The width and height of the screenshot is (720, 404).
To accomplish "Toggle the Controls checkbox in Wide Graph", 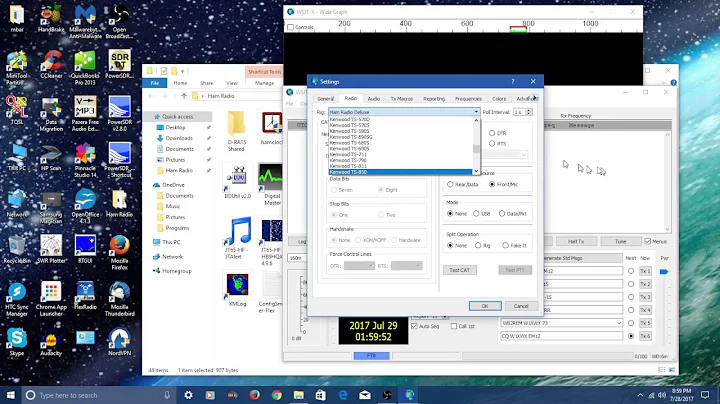I will 290,27.
